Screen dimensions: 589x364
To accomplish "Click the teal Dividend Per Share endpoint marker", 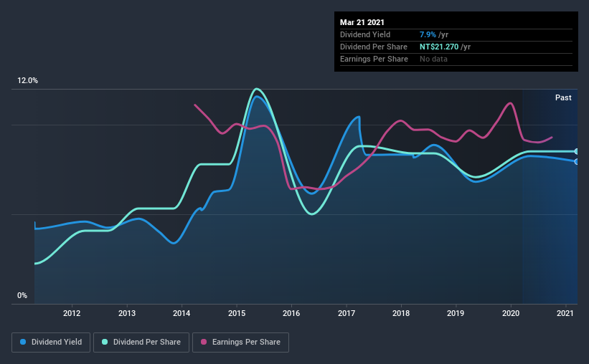I will click(x=577, y=152).
